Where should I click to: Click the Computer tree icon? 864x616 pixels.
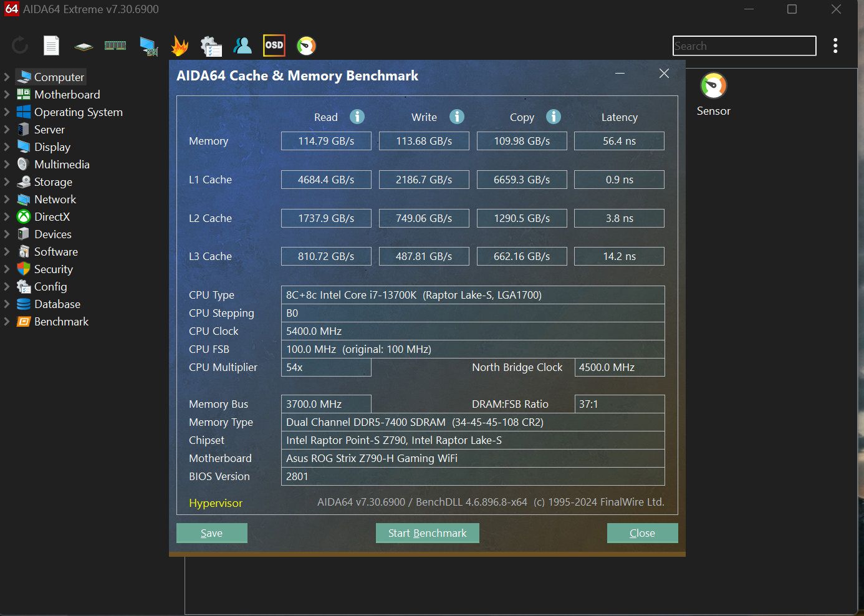coord(24,77)
